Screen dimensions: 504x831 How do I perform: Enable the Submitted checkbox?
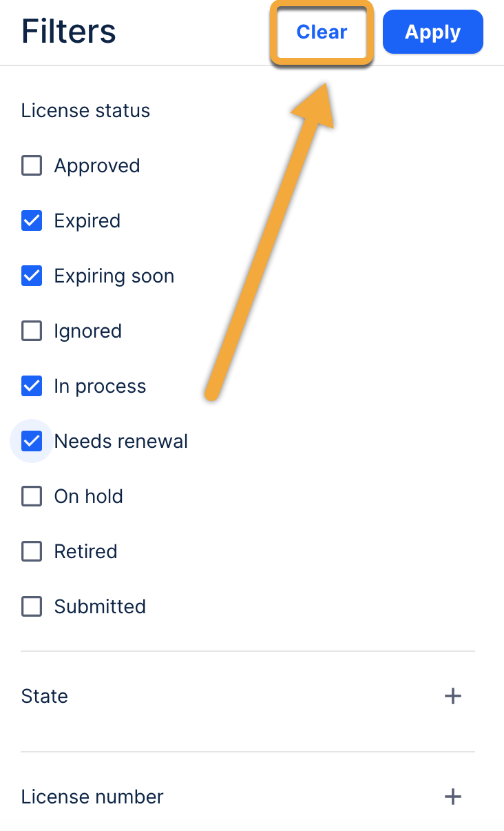tap(32, 607)
